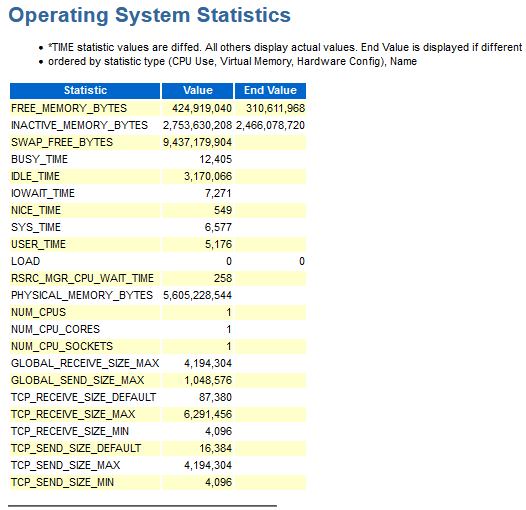Click the NICE_TIME value 549
526x510 pixels.
pos(223,210)
